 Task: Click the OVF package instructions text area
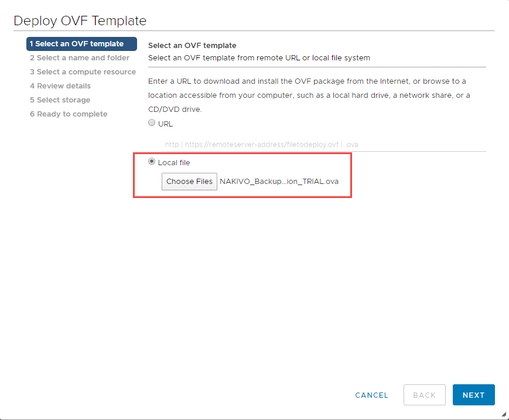[x=309, y=95]
